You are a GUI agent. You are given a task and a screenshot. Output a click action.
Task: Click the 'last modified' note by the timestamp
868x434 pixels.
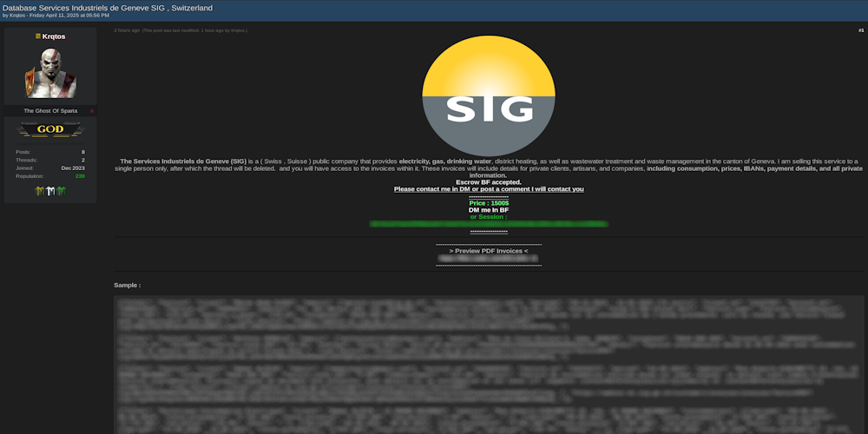click(195, 30)
